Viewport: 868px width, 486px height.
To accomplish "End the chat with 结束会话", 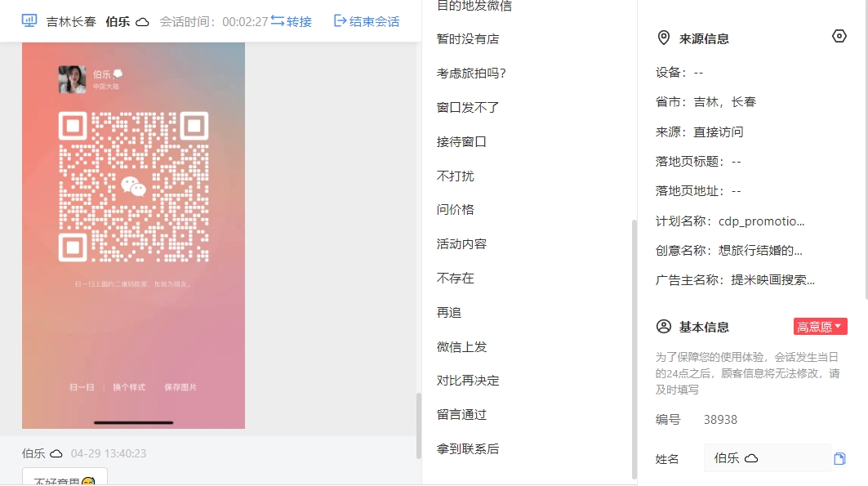I will pos(367,21).
